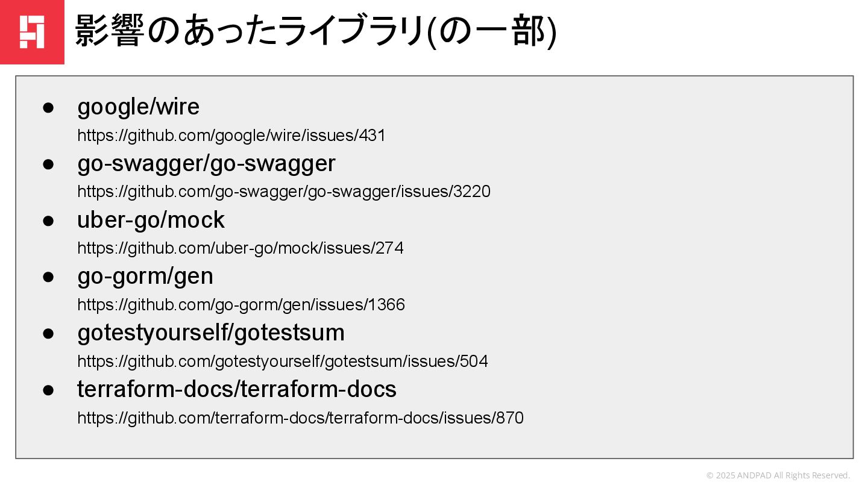Click the bullet point beside google/wire
This screenshot has height=488, width=868.
coord(48,108)
